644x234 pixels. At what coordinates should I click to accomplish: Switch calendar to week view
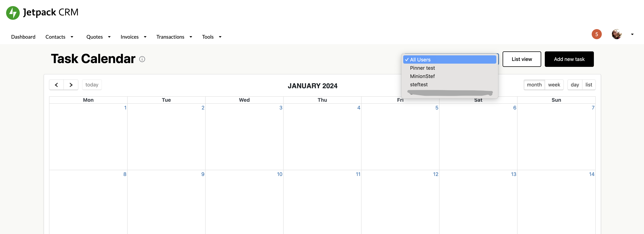click(554, 85)
